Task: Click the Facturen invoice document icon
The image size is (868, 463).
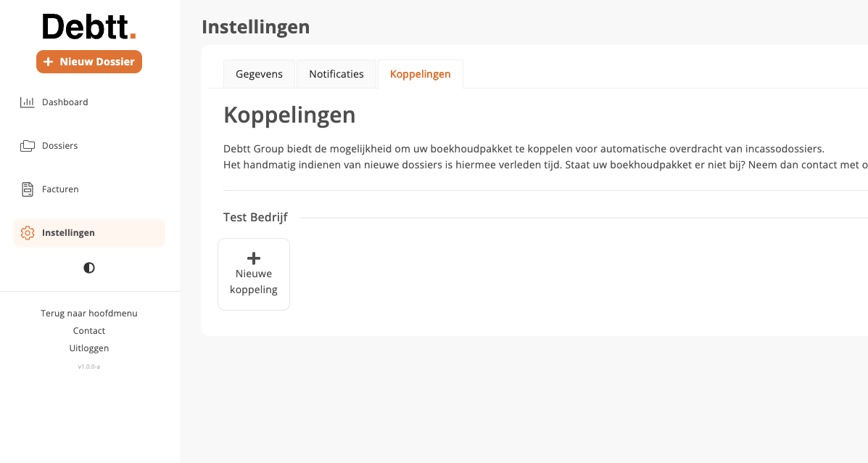Action: coord(27,189)
